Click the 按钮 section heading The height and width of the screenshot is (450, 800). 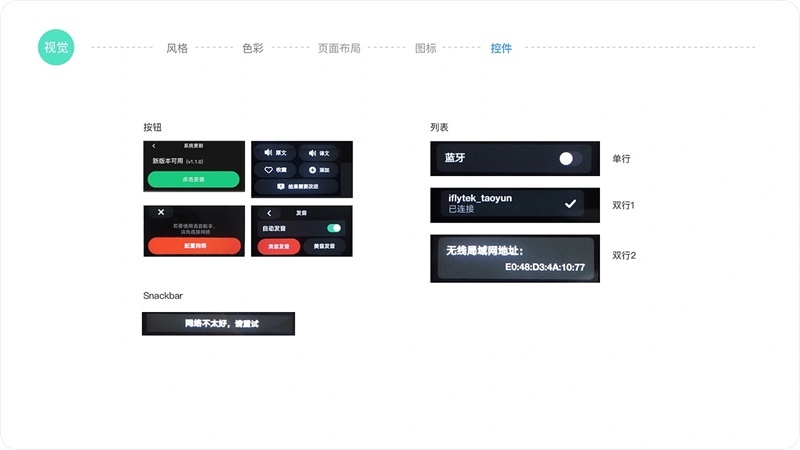pyautogui.click(x=152, y=127)
